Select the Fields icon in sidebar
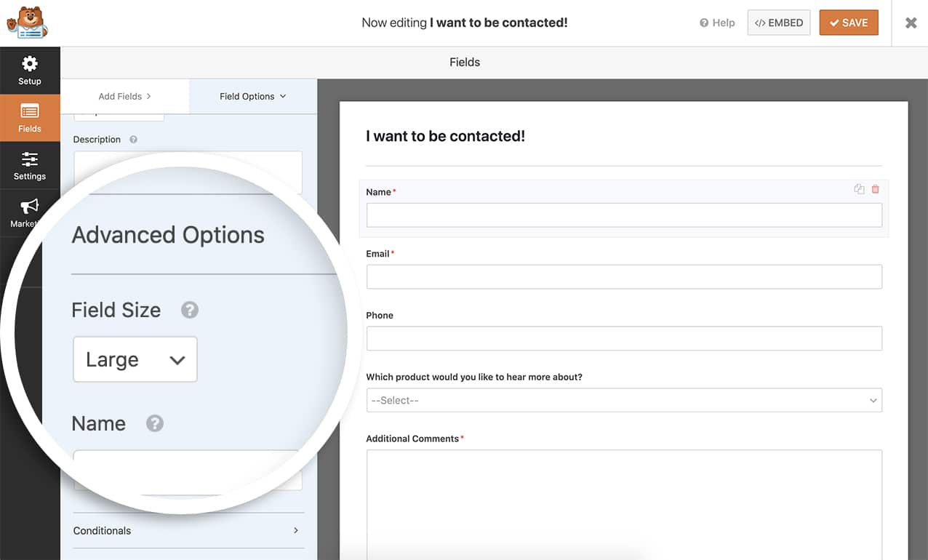Image resolution: width=928 pixels, height=560 pixels. [x=29, y=118]
